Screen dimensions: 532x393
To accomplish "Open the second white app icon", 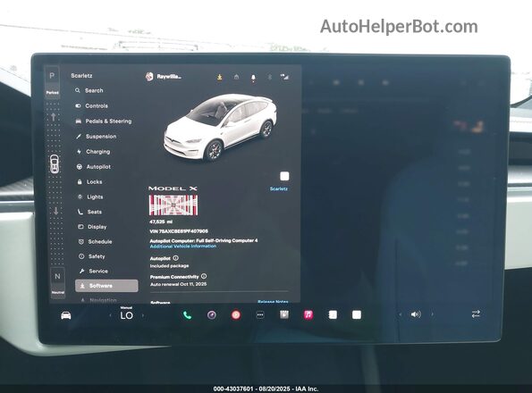I will pos(357,315).
